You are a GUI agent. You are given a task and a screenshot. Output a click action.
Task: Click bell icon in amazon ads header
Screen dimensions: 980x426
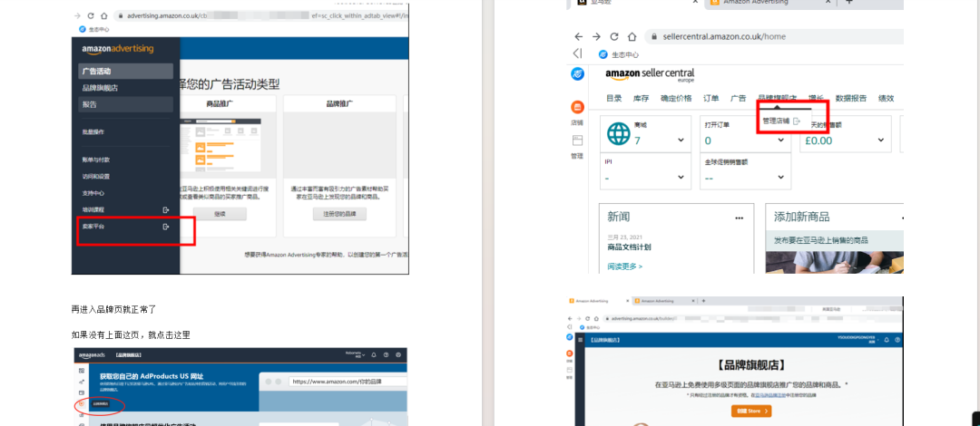(374, 354)
